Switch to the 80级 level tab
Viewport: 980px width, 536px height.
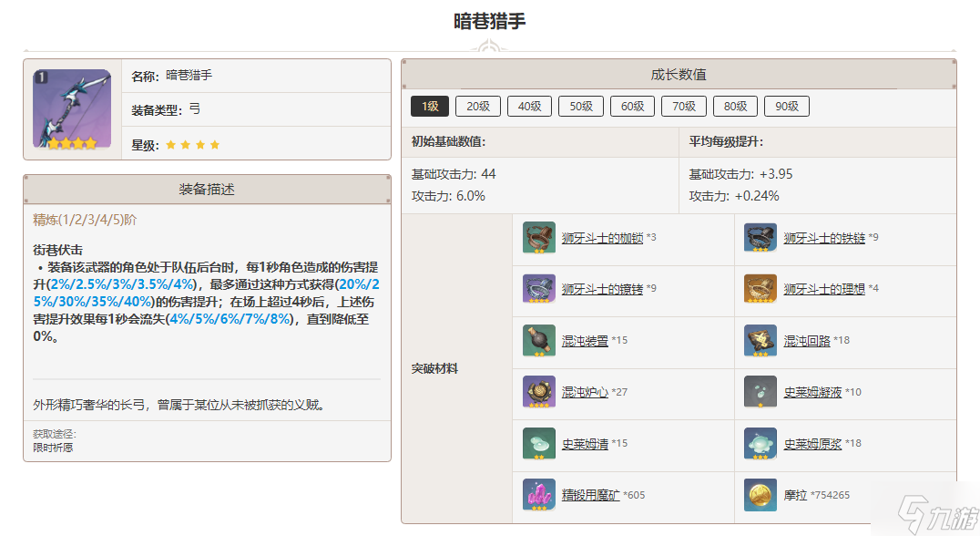(735, 107)
